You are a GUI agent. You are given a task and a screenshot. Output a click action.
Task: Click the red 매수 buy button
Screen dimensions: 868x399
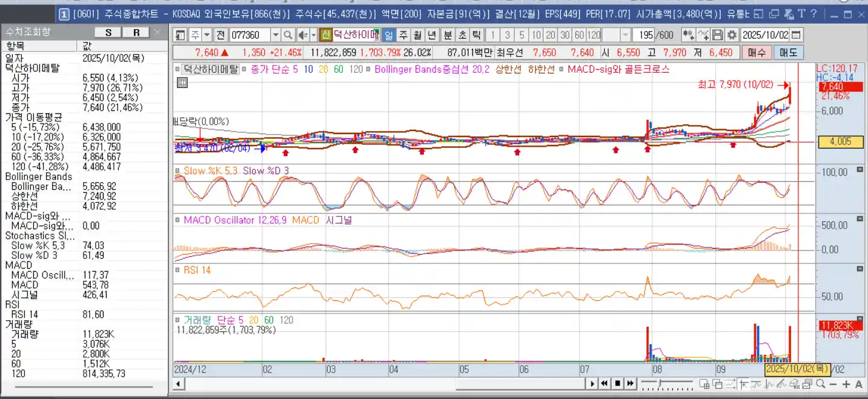pos(757,53)
